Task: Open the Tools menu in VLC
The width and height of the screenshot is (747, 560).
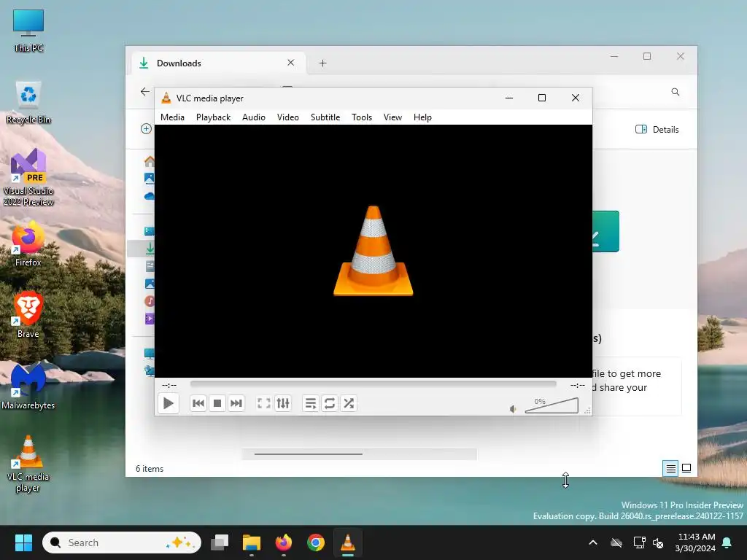Action: point(362,117)
